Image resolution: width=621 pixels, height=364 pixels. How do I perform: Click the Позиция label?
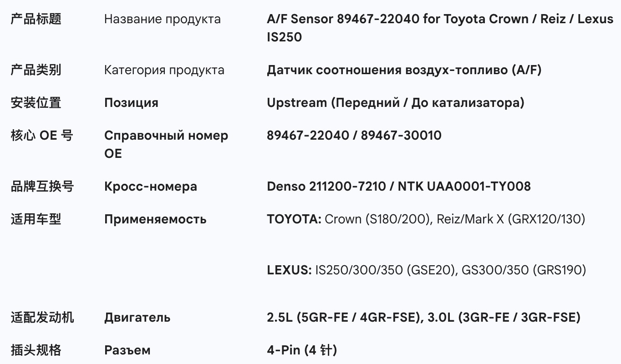pyautogui.click(x=131, y=103)
